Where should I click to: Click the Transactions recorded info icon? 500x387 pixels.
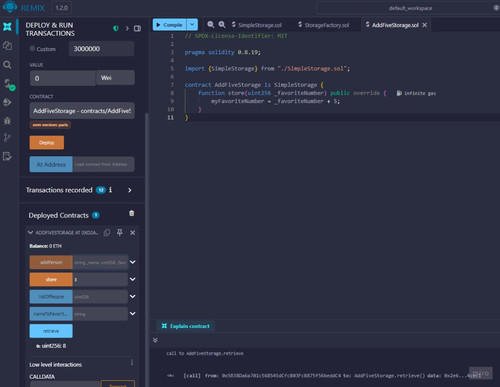point(111,190)
